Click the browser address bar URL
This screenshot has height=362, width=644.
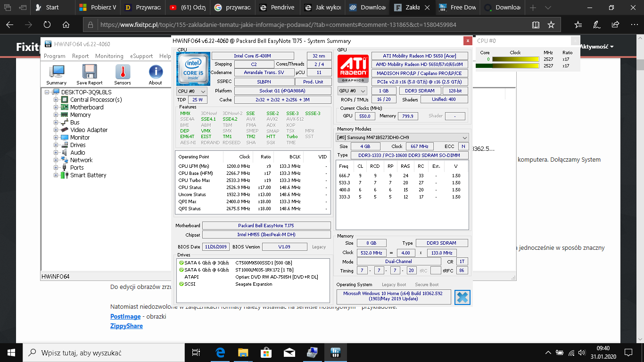pyautogui.click(x=278, y=25)
